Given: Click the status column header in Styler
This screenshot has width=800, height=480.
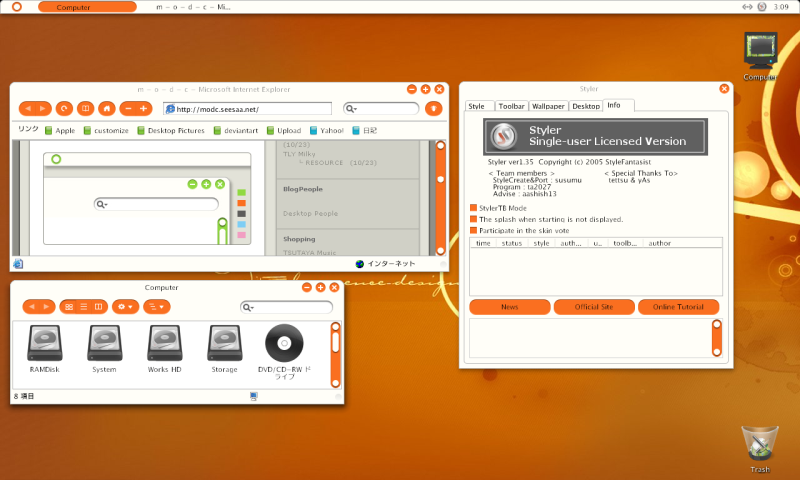Looking at the screenshot, I should coord(512,243).
